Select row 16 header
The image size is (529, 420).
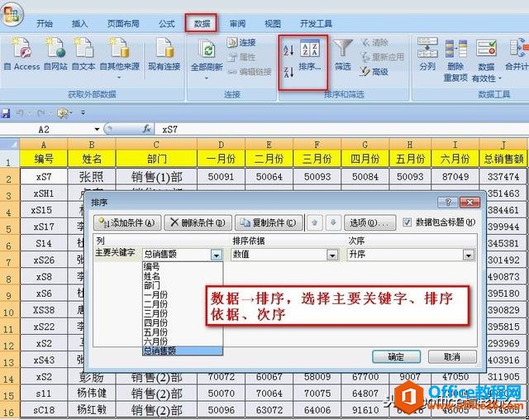click(x=9, y=411)
